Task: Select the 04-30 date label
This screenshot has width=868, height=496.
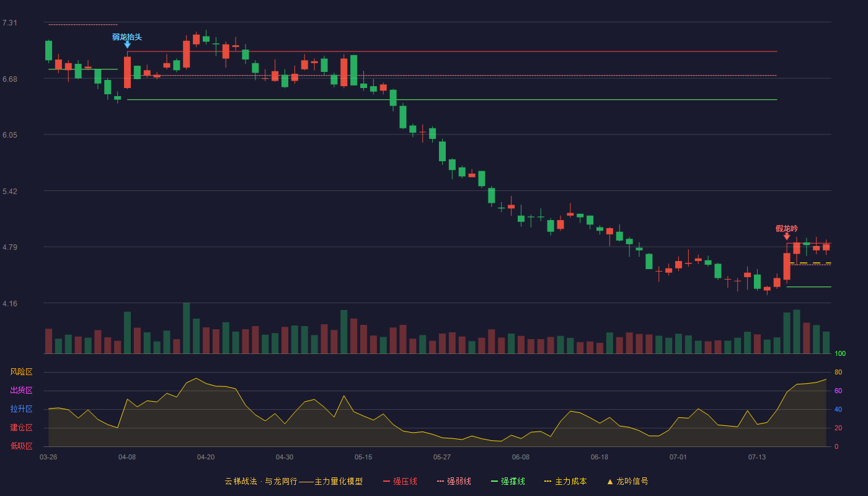Action: click(x=285, y=457)
